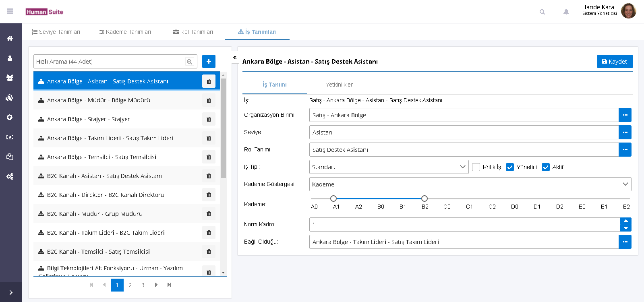Click the hamburger menu icon
This screenshot has width=644, height=302.
(10, 11)
